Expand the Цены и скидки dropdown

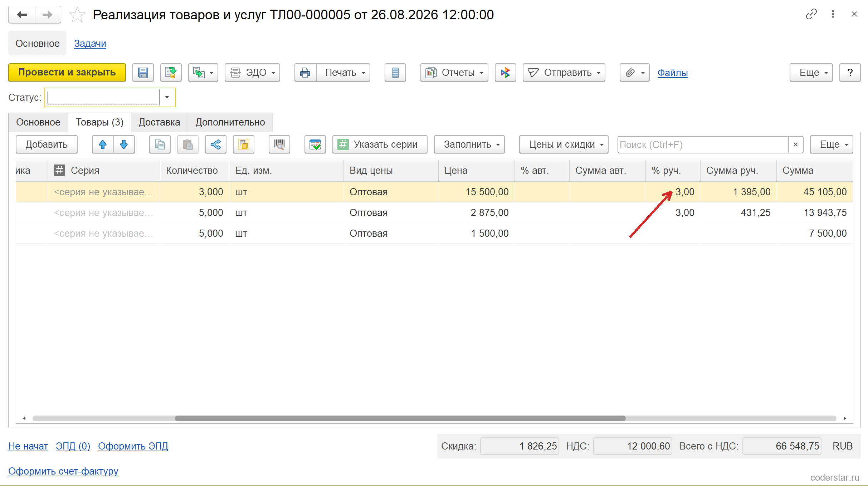point(564,144)
